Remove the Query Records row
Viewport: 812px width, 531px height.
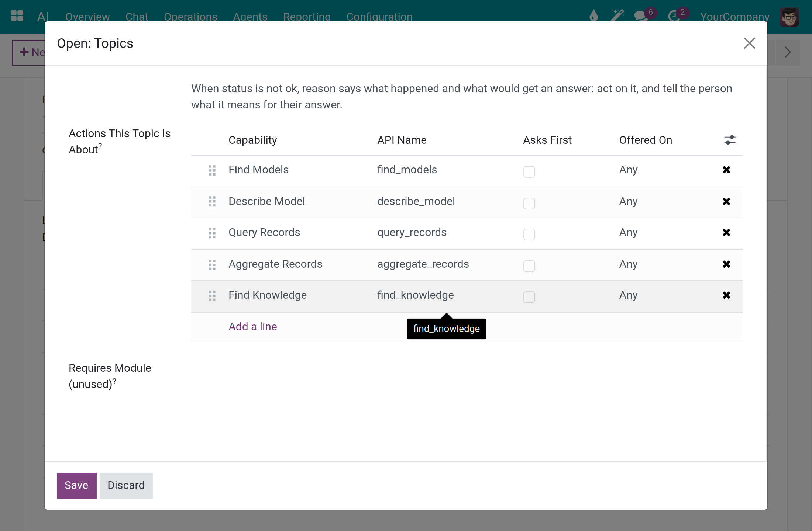[x=726, y=233]
